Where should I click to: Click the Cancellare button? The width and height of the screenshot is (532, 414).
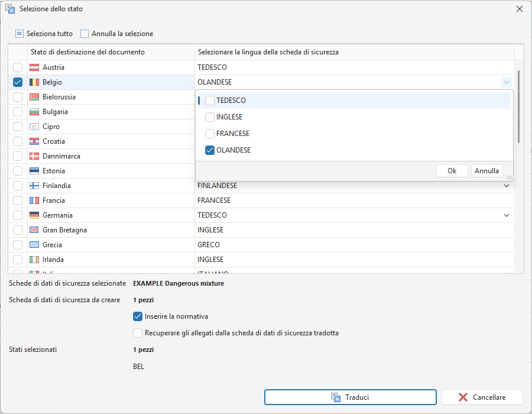coord(482,397)
